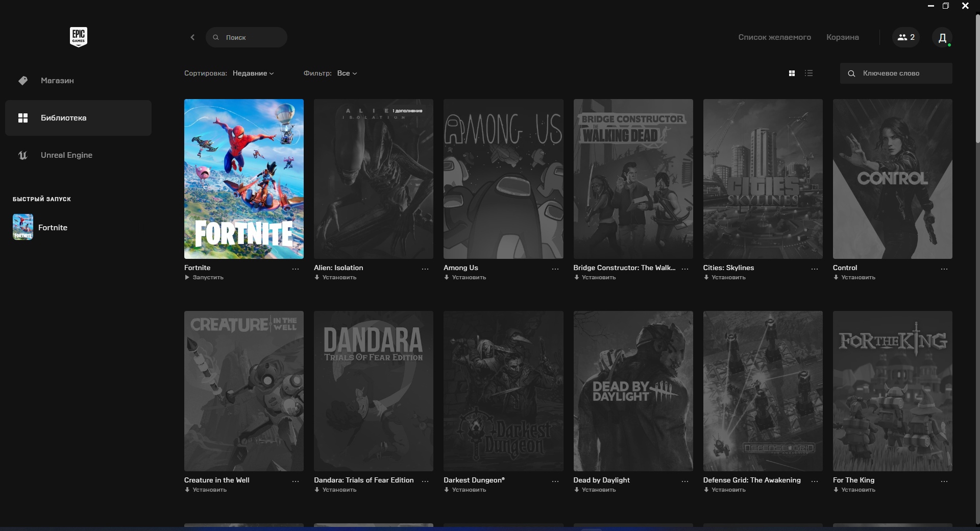Viewport: 980px width, 531px height.
Task: Open options menu for Fortnite
Action: click(x=296, y=269)
